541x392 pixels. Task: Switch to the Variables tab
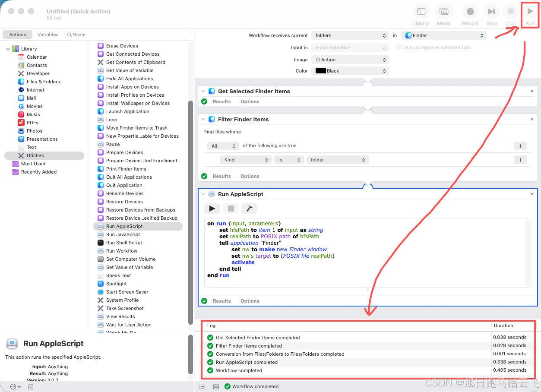48,35
